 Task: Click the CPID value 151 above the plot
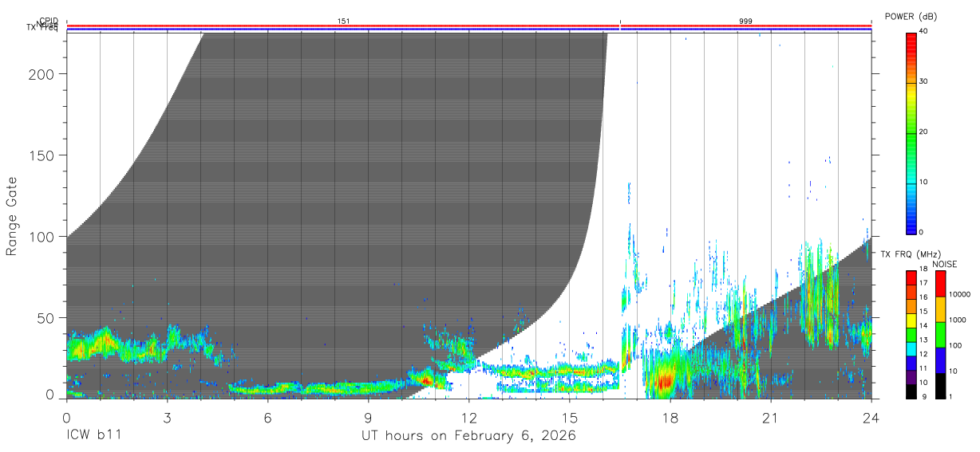tap(344, 22)
